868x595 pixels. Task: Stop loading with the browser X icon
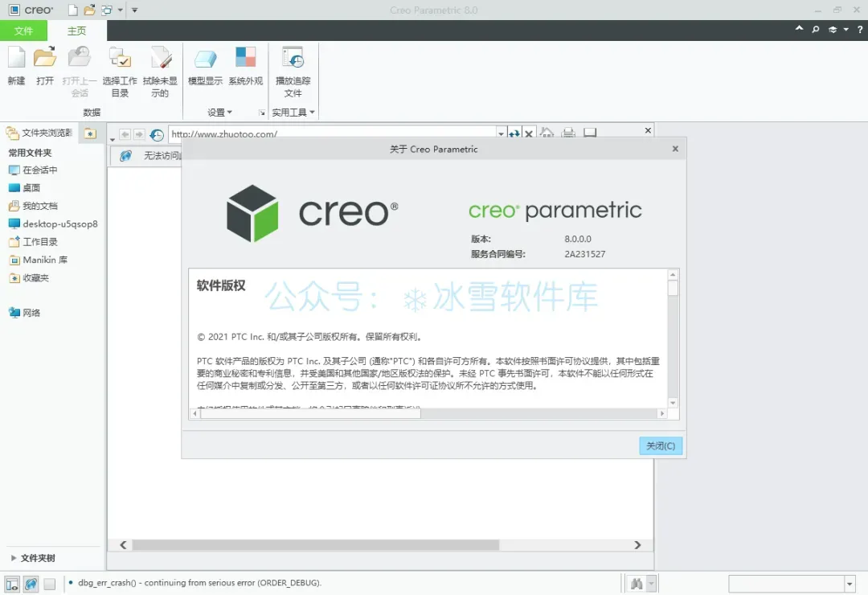tap(529, 133)
